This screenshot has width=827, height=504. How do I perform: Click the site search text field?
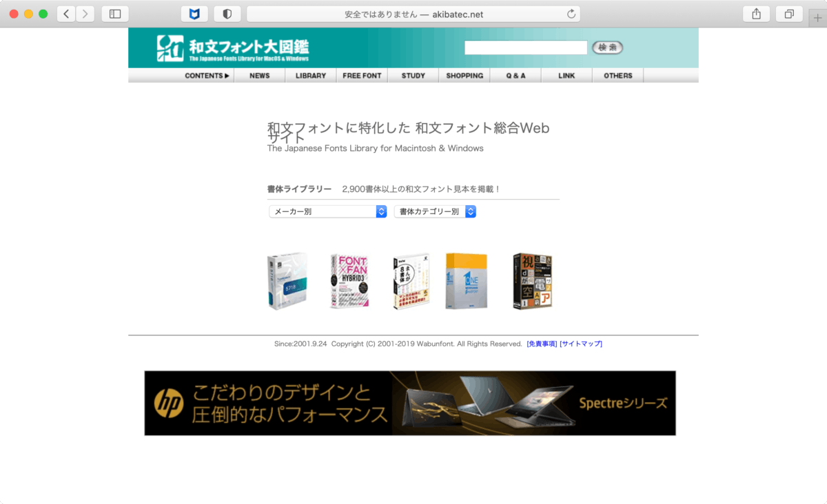[526, 48]
